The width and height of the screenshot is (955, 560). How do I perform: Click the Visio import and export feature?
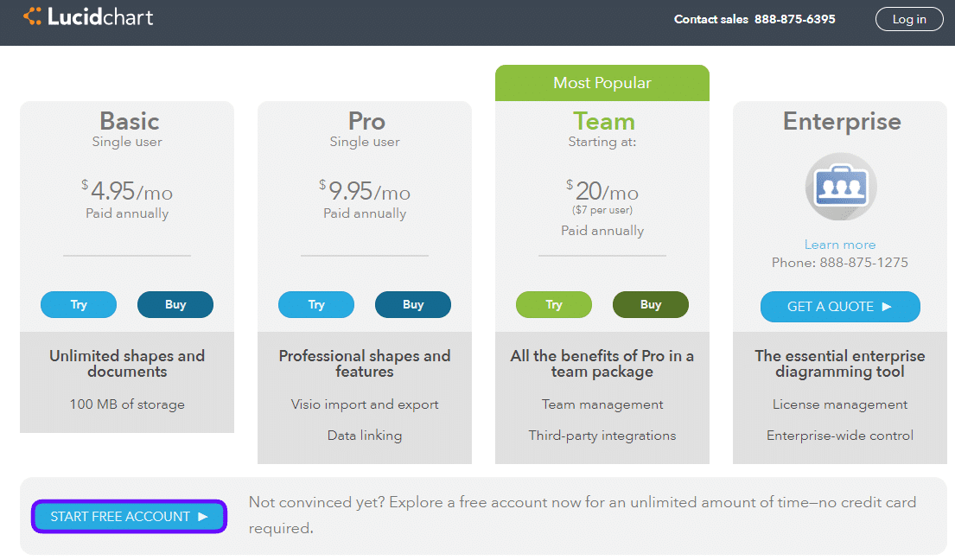point(365,404)
